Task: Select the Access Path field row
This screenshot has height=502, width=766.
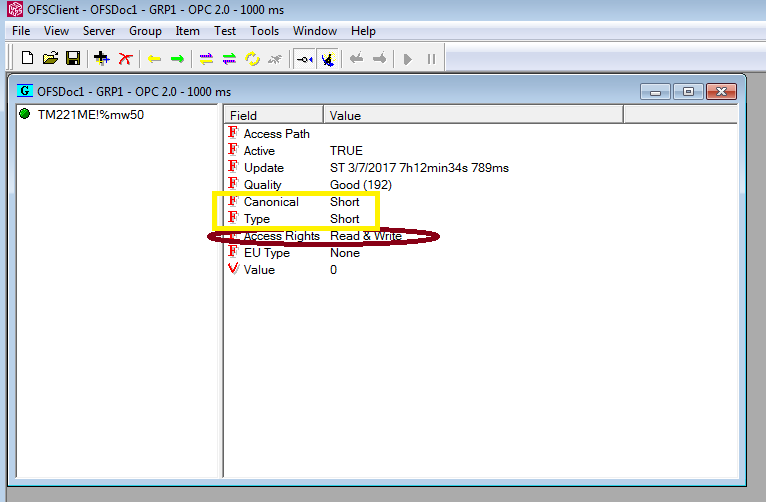Action: tap(277, 134)
